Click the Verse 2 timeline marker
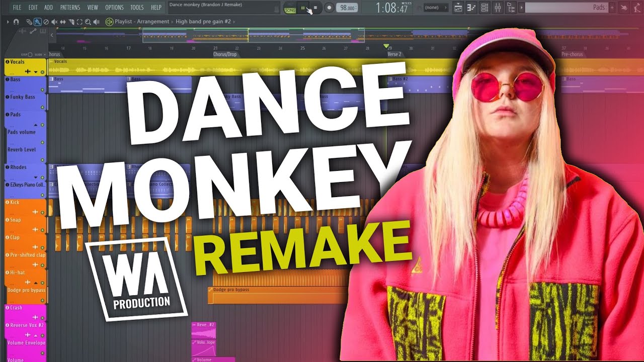The height and width of the screenshot is (362, 644). pos(394,54)
